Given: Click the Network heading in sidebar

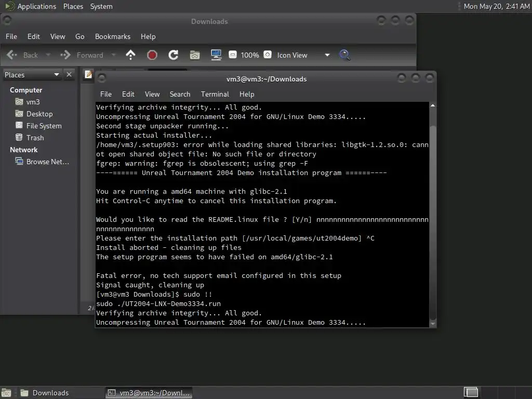Looking at the screenshot, I should (24, 150).
